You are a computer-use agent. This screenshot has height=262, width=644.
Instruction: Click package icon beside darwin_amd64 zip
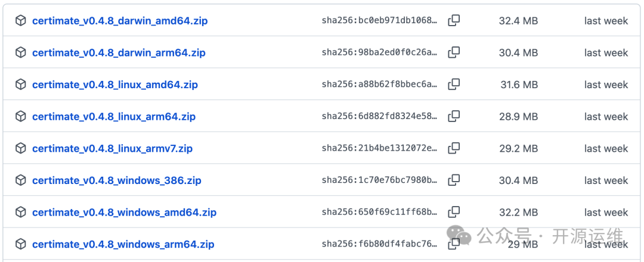(x=21, y=21)
